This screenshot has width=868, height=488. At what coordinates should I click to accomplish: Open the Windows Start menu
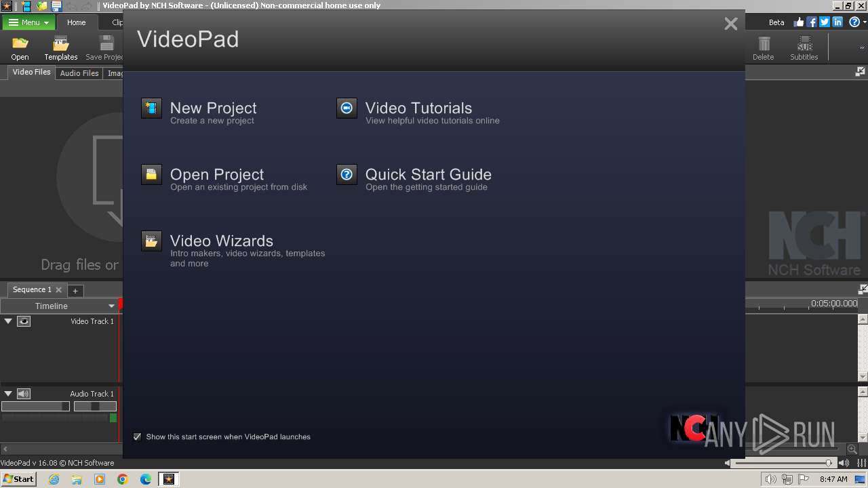point(18,479)
